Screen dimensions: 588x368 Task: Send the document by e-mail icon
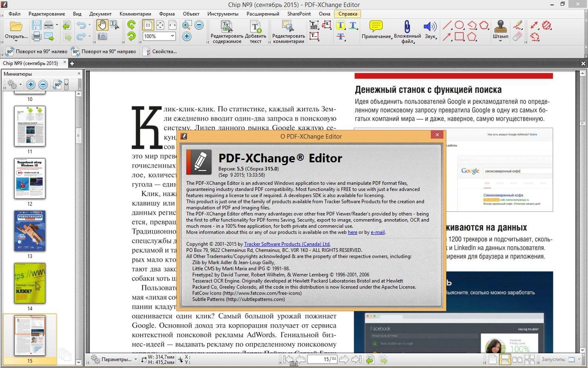click(x=49, y=37)
